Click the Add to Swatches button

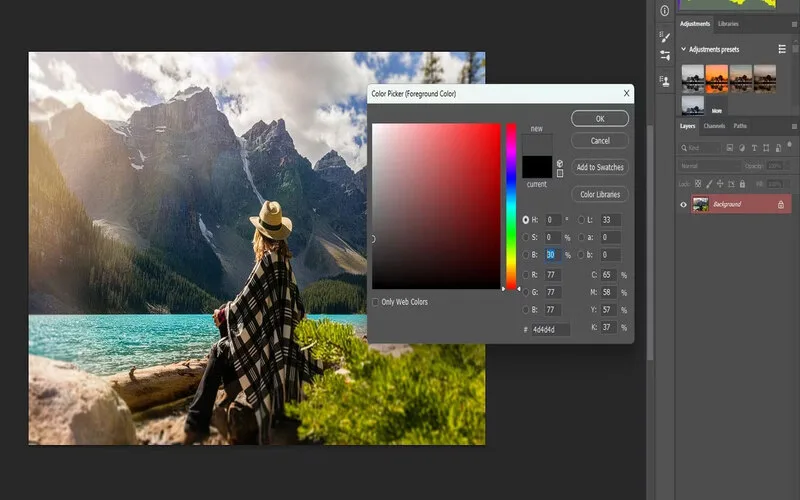coord(600,167)
